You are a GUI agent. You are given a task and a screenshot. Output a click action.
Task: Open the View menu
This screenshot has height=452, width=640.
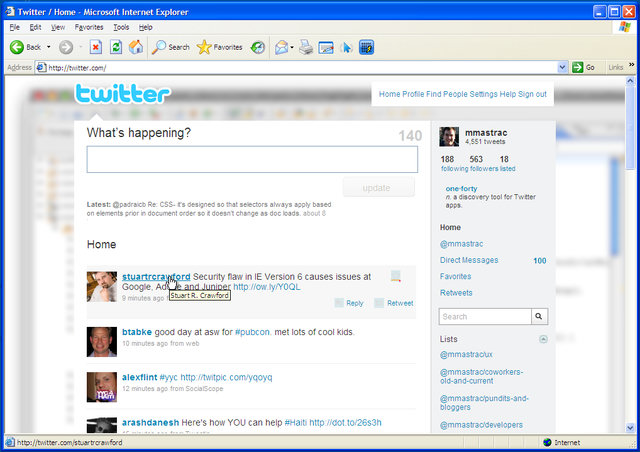(58, 27)
